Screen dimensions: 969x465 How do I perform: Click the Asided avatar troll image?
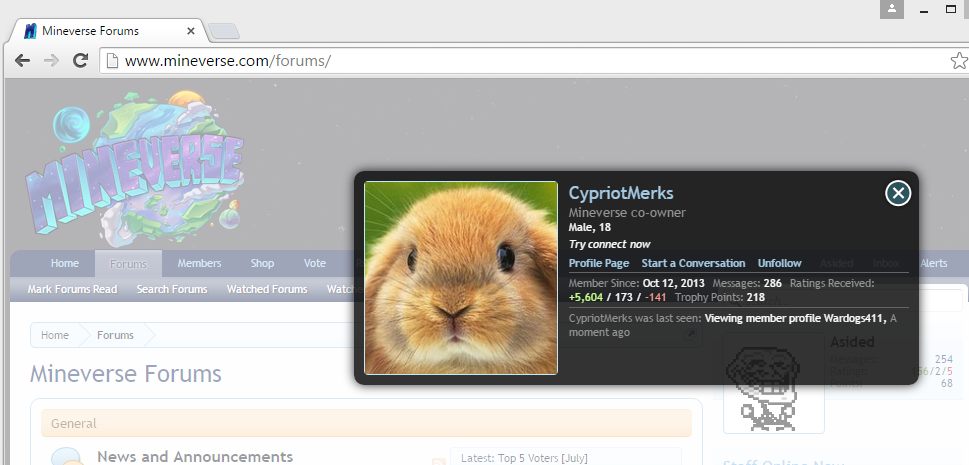[x=774, y=383]
